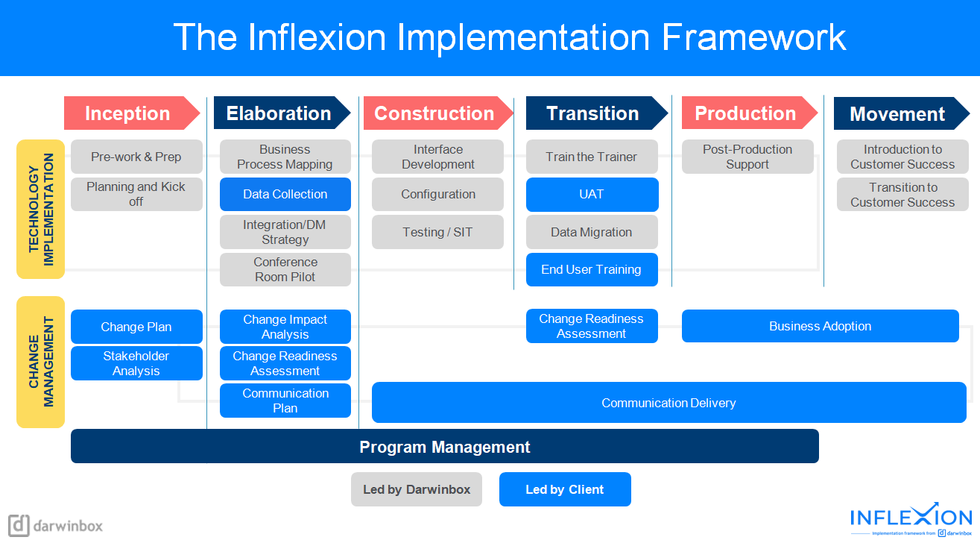980x543 pixels.
Task: Click the Stakeholder Analysis box
Action: (136, 363)
